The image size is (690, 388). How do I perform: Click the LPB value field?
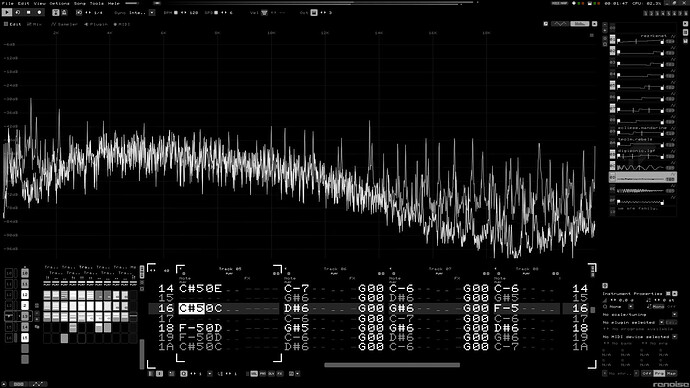(231, 13)
